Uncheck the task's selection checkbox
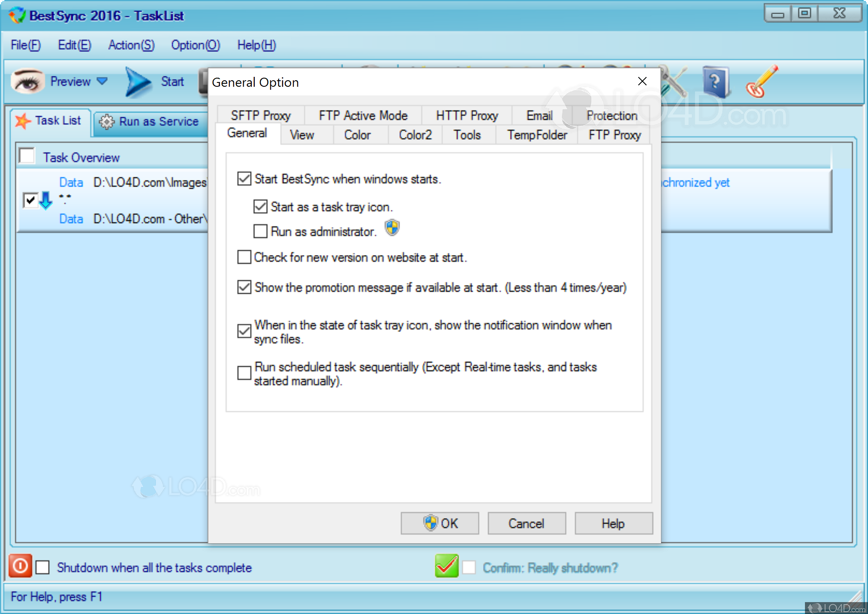This screenshot has height=614, width=868. [x=30, y=200]
